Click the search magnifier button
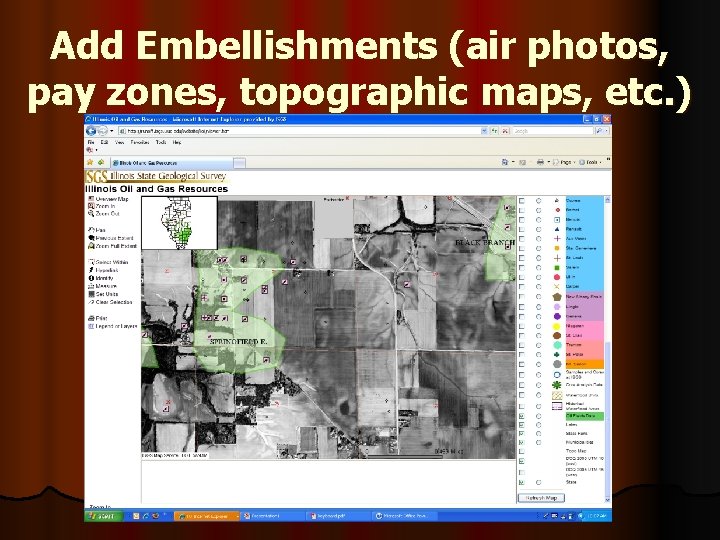Viewport: 720px width, 540px height. pyautogui.click(x=599, y=131)
